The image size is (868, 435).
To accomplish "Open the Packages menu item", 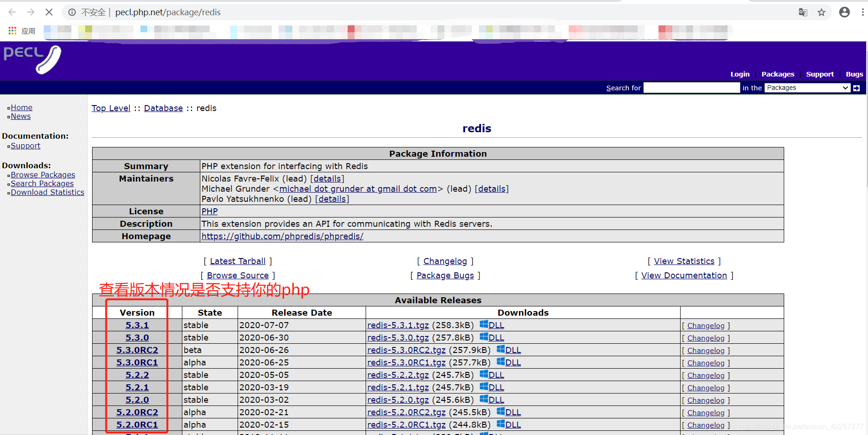I will point(778,74).
